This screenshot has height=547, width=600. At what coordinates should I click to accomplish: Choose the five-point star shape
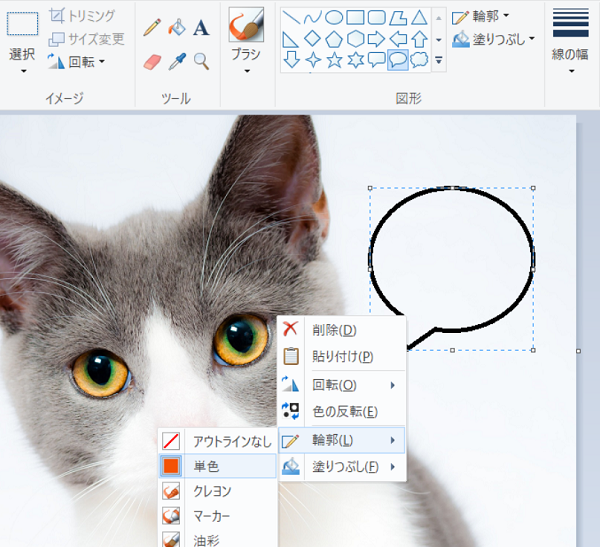(x=334, y=60)
